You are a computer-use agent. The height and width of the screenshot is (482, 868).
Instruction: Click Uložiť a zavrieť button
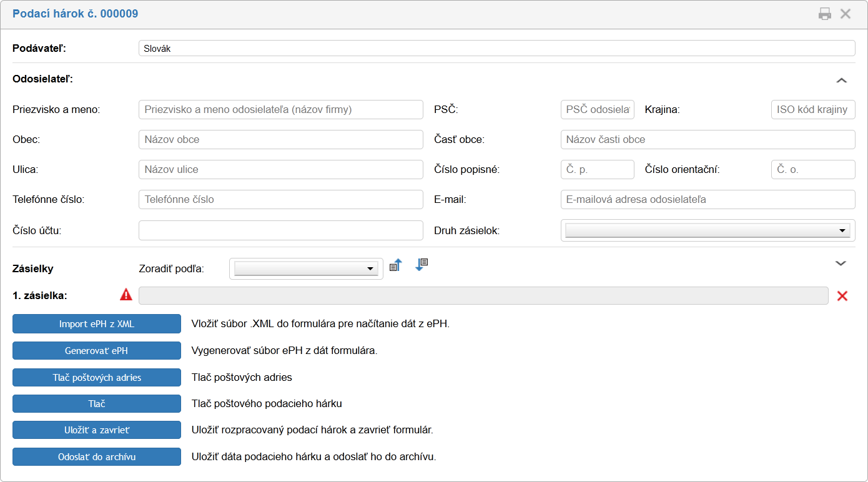click(96, 430)
